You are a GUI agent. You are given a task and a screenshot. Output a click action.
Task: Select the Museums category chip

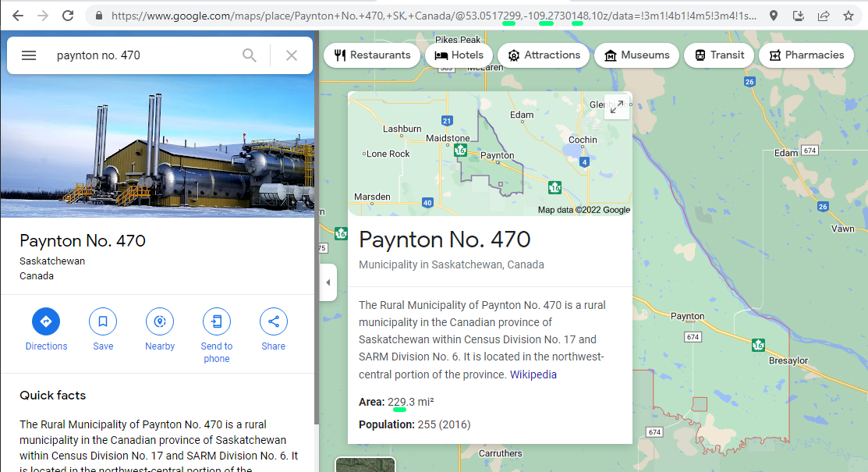point(636,55)
